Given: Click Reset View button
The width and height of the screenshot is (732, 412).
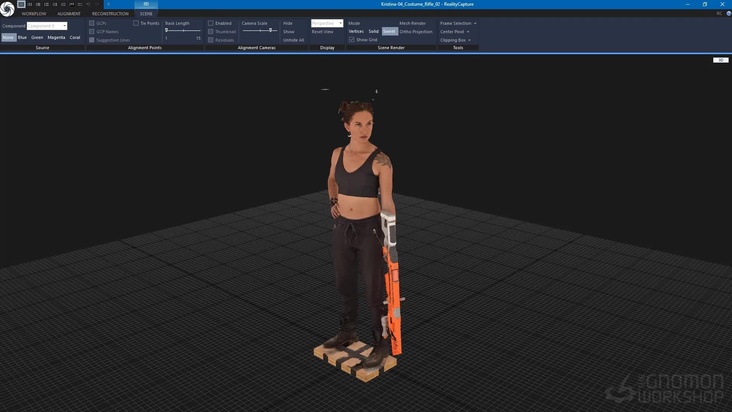Looking at the screenshot, I should pos(323,31).
